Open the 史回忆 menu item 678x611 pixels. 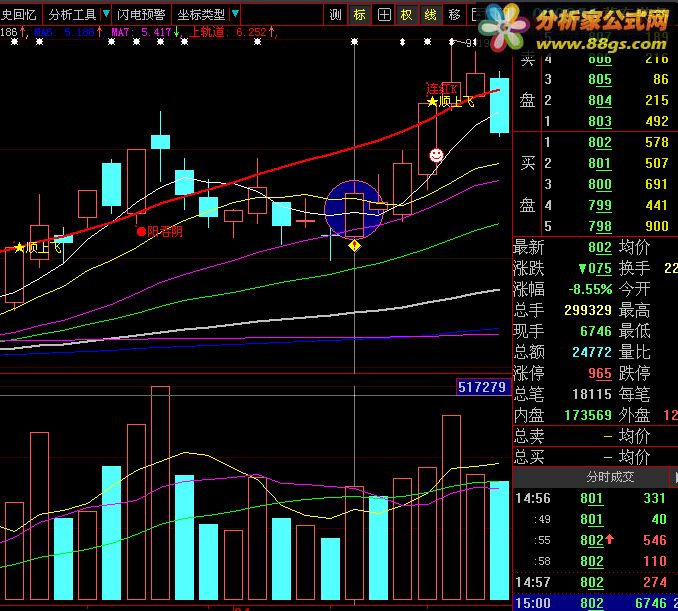pyautogui.click(x=19, y=15)
